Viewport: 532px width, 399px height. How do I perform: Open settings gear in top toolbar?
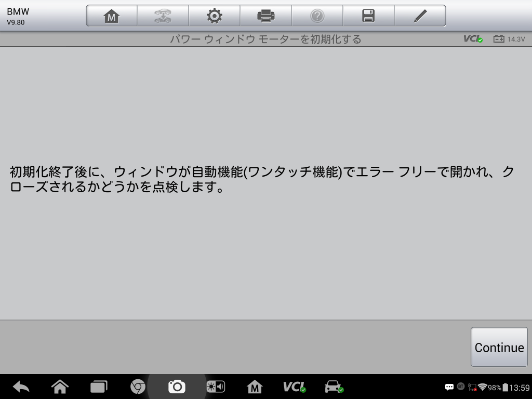(215, 16)
